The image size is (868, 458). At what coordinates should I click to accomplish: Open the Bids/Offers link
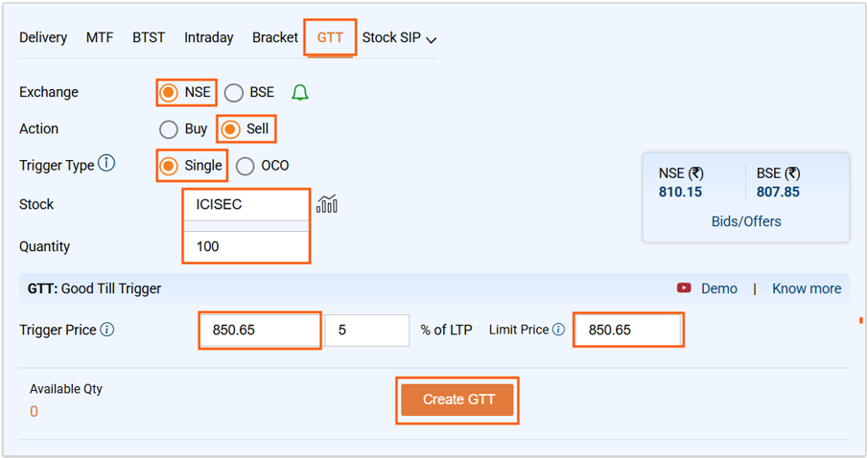[745, 221]
